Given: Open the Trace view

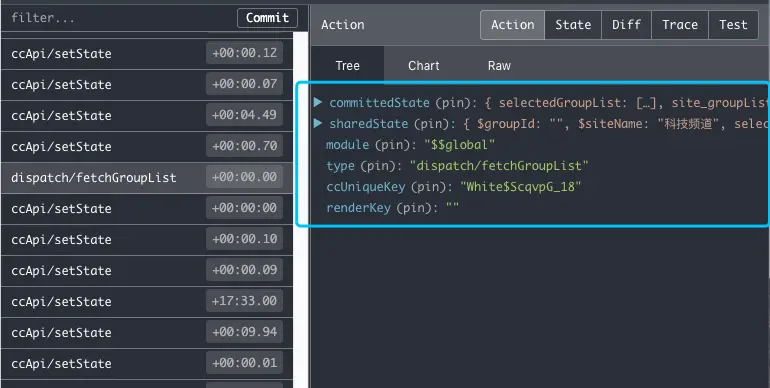Looking at the screenshot, I should (x=680, y=25).
